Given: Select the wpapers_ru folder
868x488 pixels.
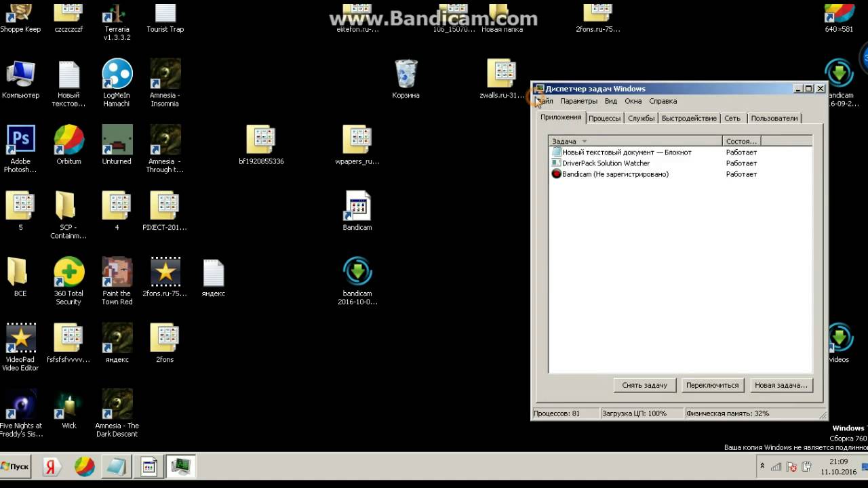Looking at the screenshot, I should pyautogui.click(x=357, y=145).
